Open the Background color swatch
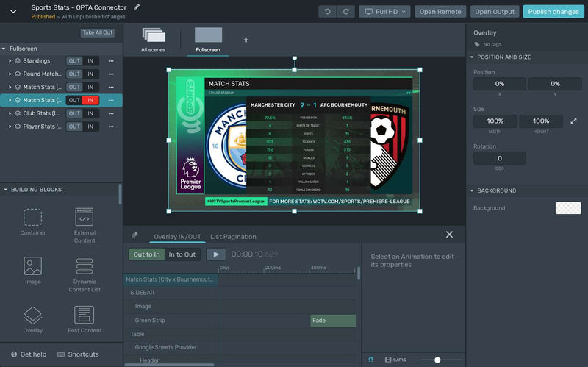Screen dimensions: 588x367 point(567,208)
